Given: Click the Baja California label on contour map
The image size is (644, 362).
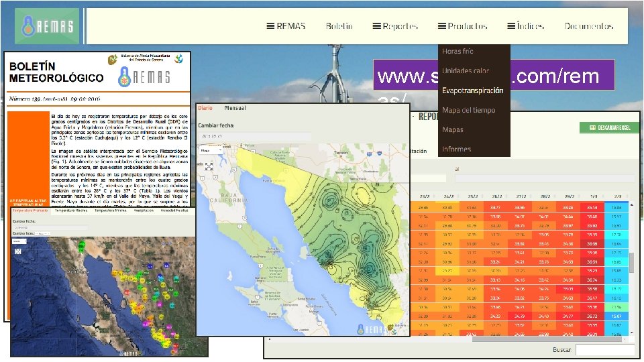Looking at the screenshot, I should tap(229, 198).
